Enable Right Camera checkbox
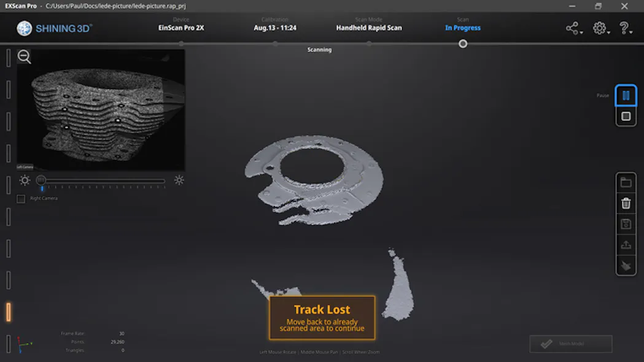The image size is (644, 362). point(21,199)
